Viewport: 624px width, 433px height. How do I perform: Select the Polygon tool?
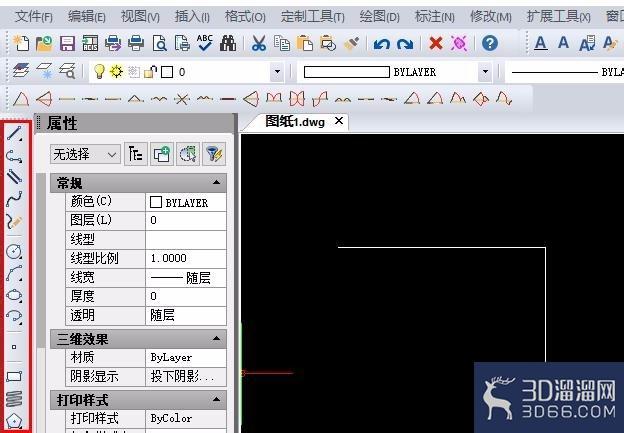pos(14,421)
